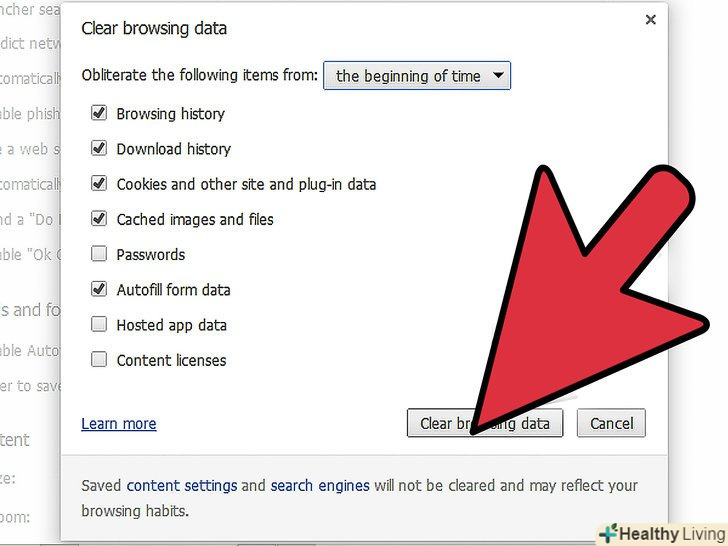
Task: Close the Clear browsing data dialog
Action: (x=651, y=20)
